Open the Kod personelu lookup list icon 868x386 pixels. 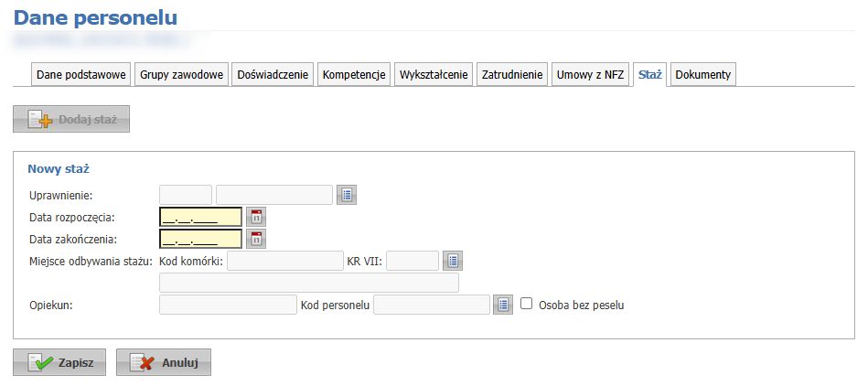click(x=502, y=305)
